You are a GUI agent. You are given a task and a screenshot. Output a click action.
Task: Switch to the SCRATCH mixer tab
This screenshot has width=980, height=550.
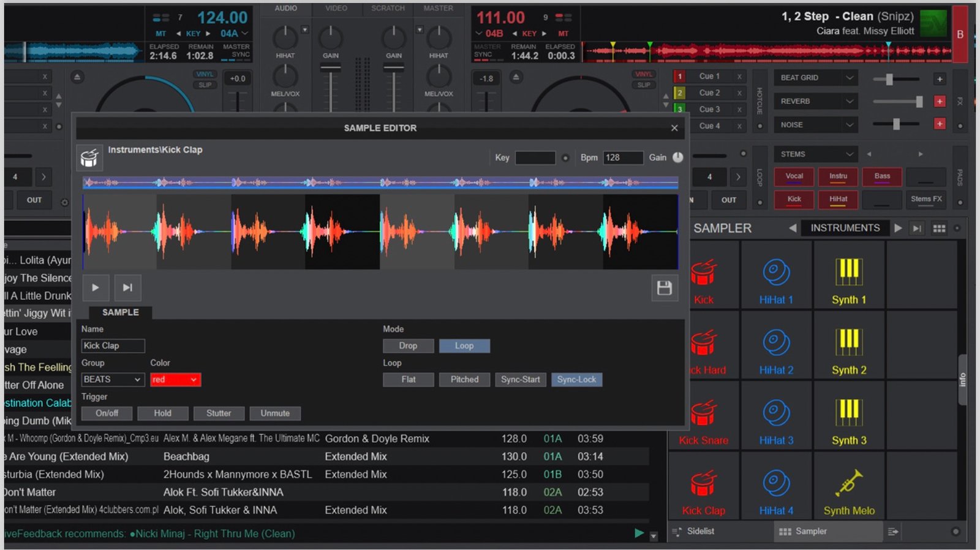tap(388, 9)
